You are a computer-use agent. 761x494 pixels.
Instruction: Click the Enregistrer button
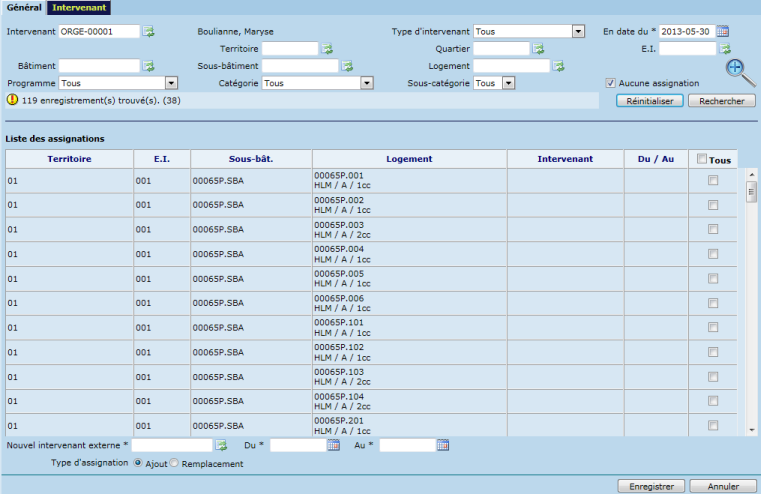651,486
